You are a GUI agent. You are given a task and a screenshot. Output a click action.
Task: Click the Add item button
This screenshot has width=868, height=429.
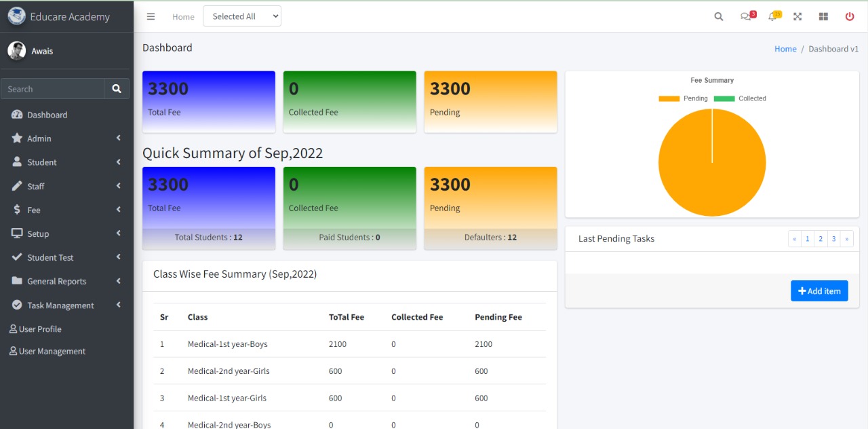pos(819,291)
